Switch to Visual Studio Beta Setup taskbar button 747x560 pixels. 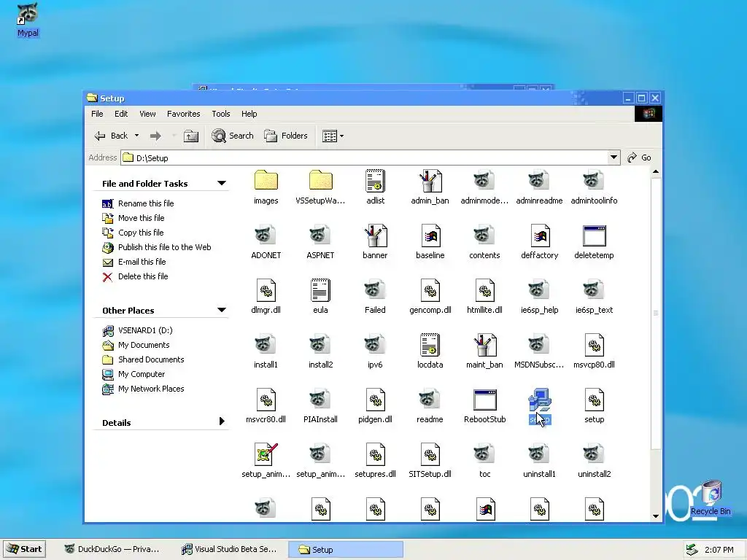click(x=229, y=549)
